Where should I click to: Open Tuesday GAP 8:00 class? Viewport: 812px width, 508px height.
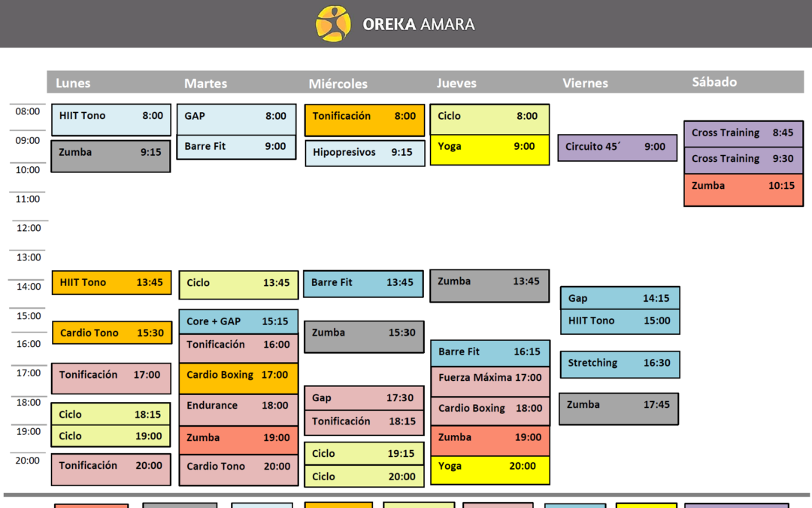pyautogui.click(x=237, y=120)
